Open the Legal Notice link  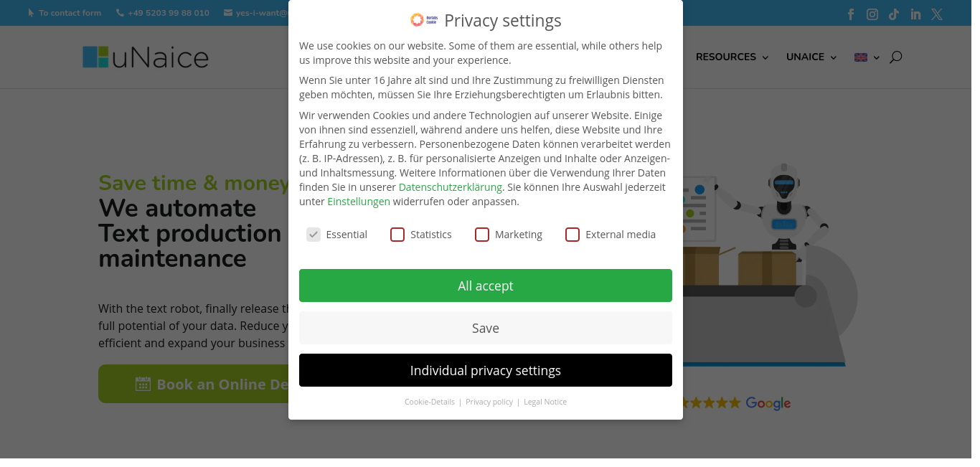(x=545, y=402)
